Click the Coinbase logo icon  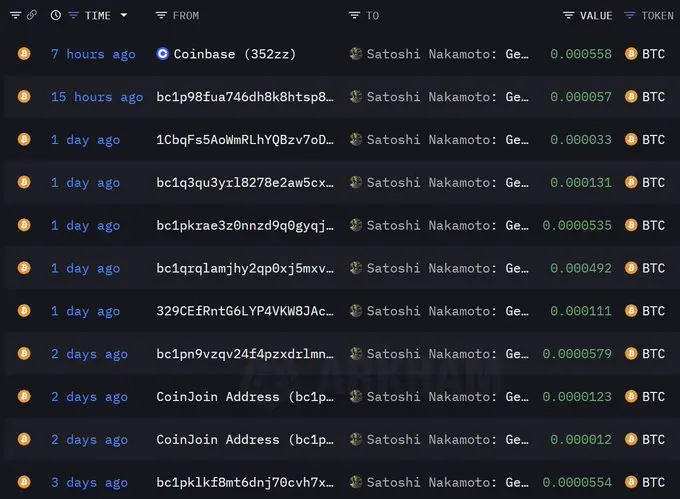[163, 54]
